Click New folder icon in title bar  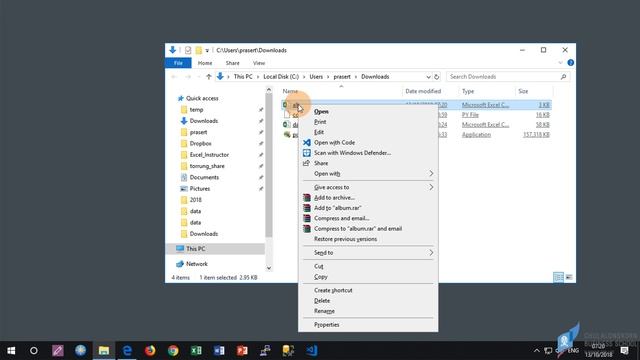(198, 50)
